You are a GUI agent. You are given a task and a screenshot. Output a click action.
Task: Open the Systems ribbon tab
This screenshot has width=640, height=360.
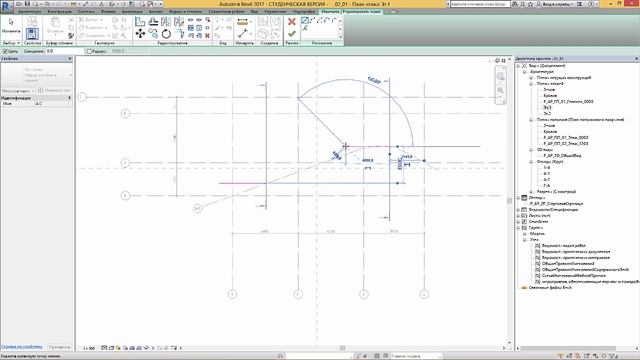click(x=86, y=12)
